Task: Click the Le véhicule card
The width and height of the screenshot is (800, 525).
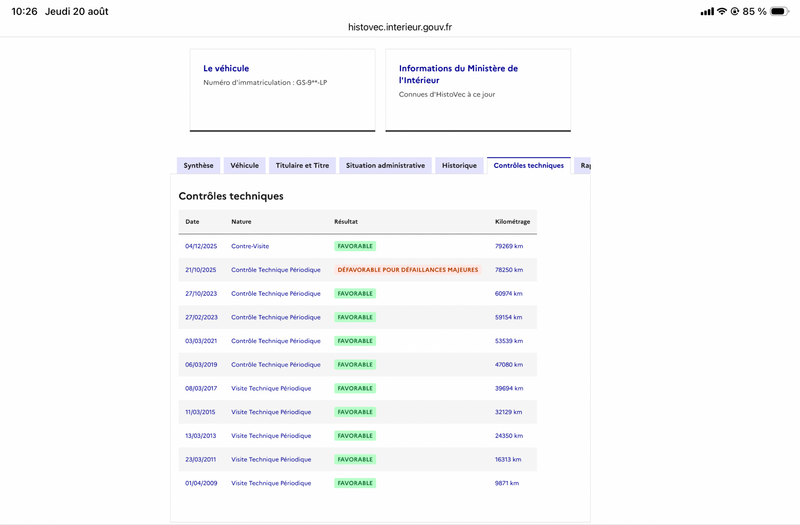Action: (283, 90)
